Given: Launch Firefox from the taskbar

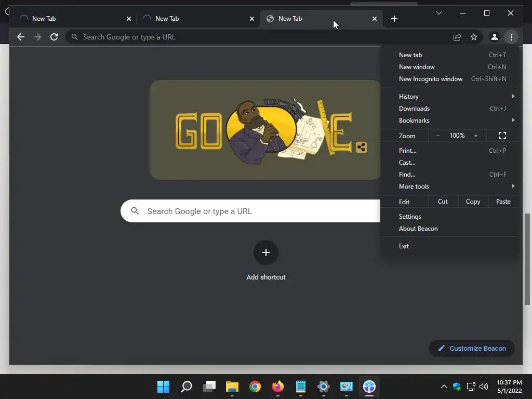Looking at the screenshot, I should click(278, 387).
